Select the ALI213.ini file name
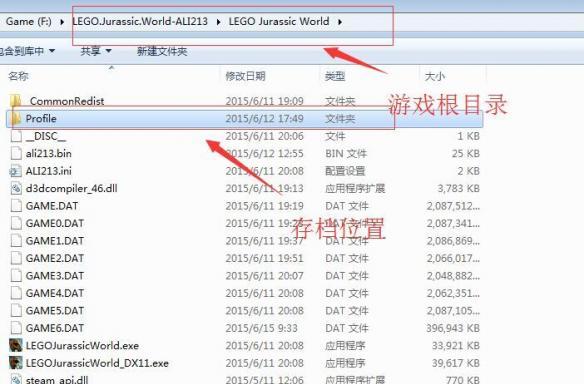Viewport: 584px width, 384px height. tap(49, 171)
